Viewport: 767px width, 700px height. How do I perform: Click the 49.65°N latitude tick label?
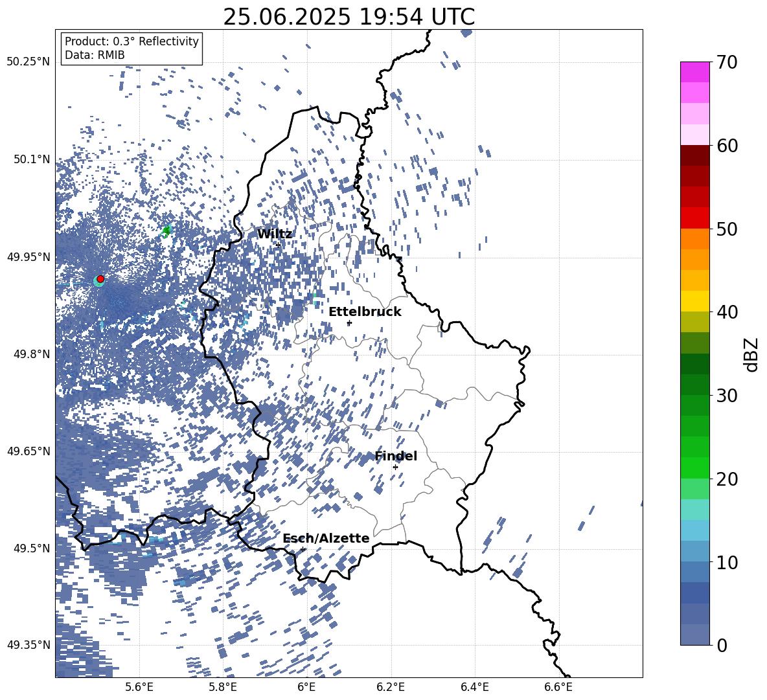pyautogui.click(x=29, y=451)
